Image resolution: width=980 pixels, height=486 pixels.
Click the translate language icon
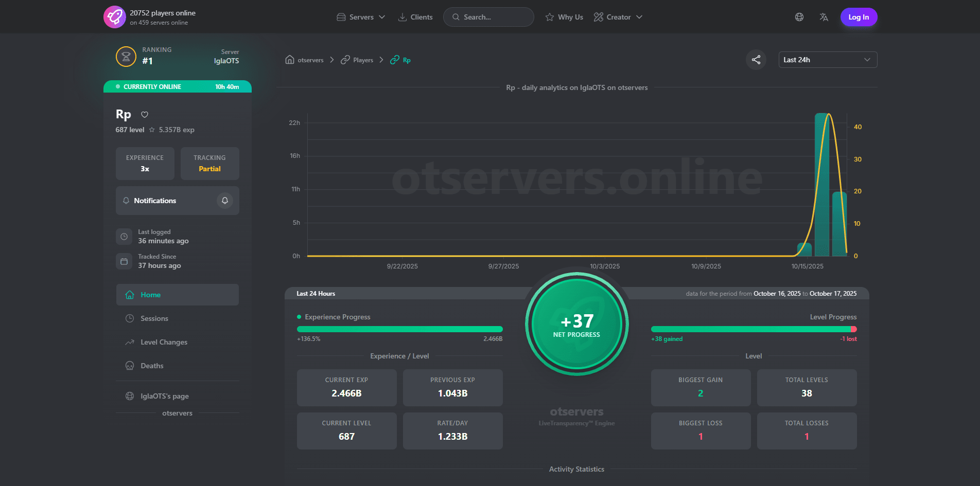tap(824, 17)
